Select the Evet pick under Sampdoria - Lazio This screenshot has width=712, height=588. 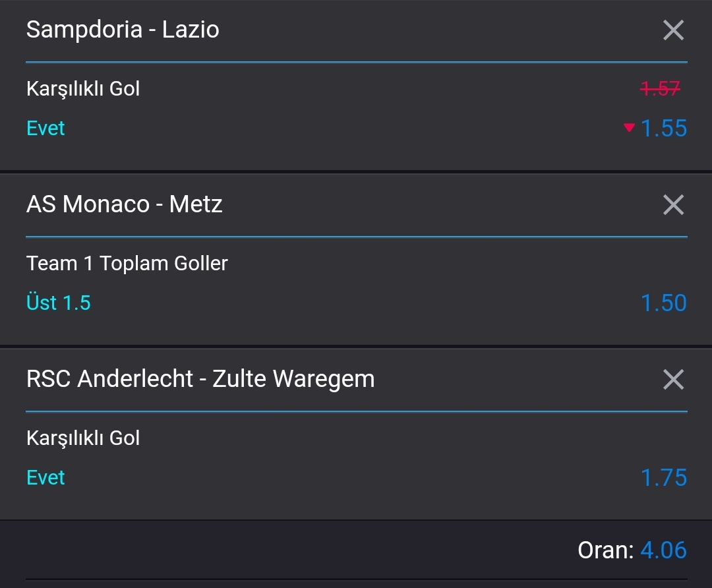45,128
